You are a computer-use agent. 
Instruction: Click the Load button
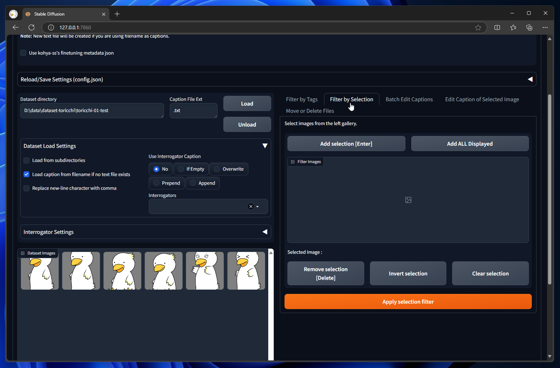click(247, 104)
